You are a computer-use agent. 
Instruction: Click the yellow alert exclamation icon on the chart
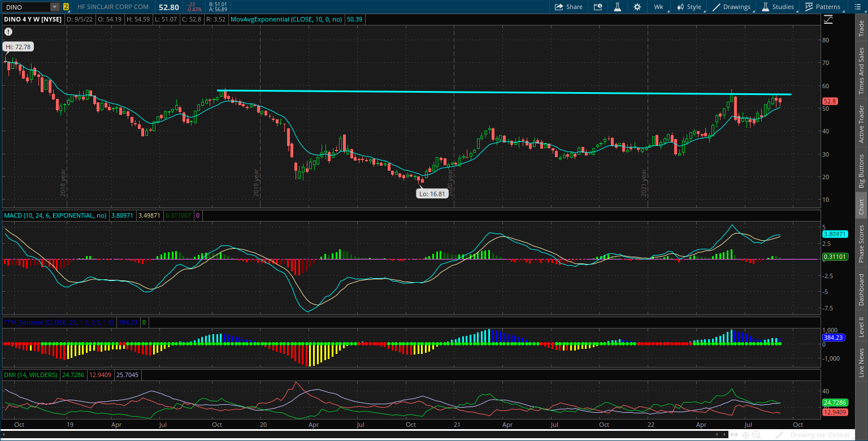tap(8, 32)
